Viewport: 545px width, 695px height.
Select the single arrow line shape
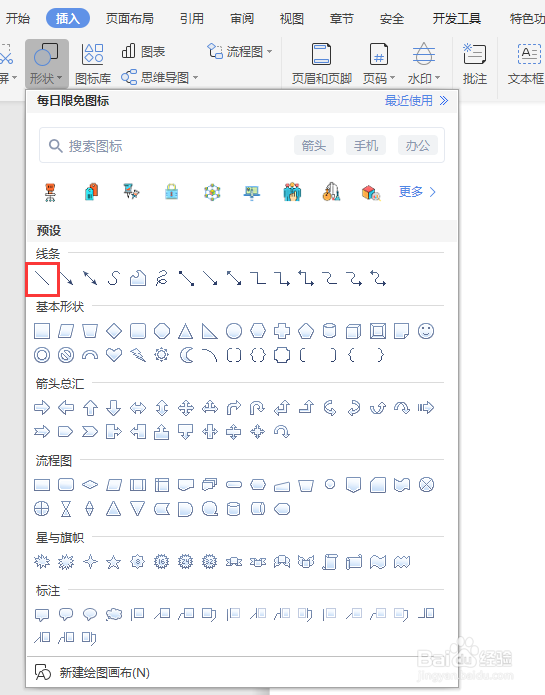click(66, 279)
